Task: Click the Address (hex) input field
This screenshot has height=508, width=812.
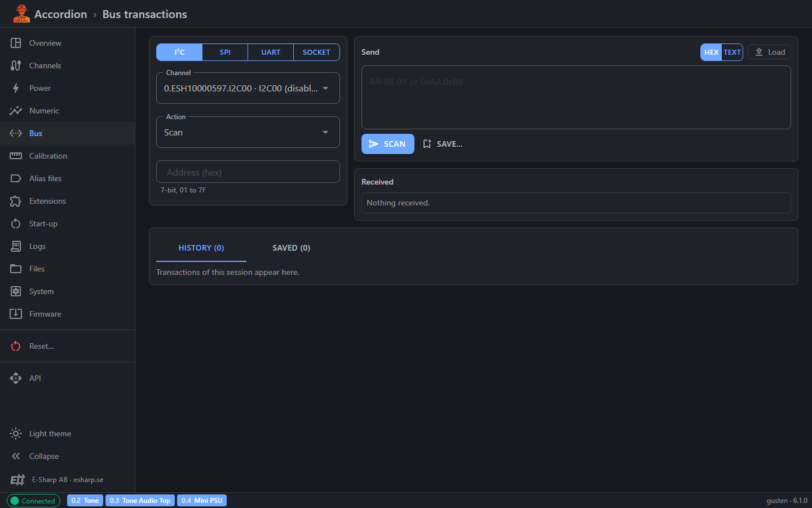Action: [248, 172]
